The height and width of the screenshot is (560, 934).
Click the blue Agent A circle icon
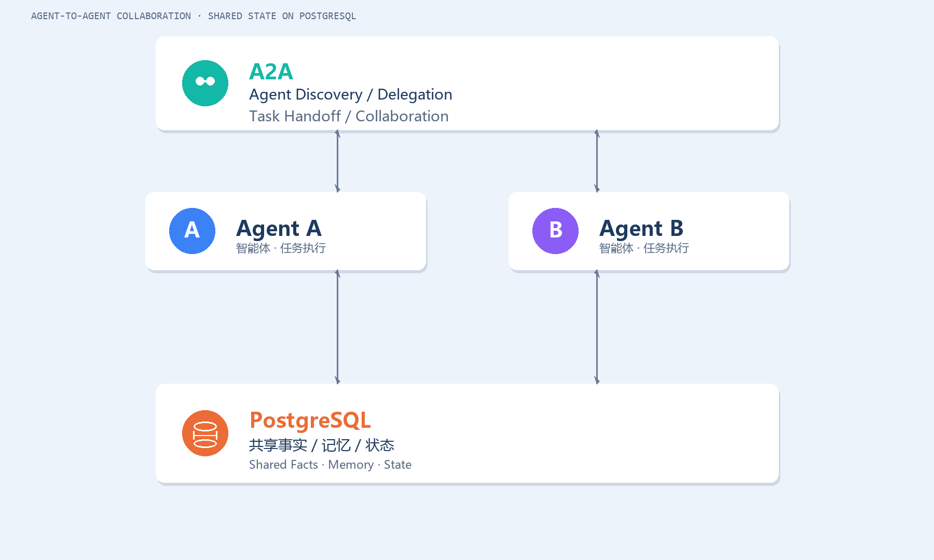pos(192,231)
